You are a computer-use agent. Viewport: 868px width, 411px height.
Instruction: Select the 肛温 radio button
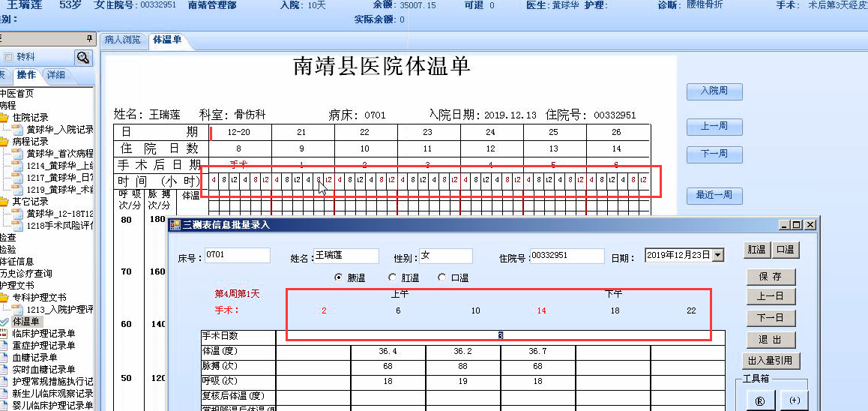coord(393,277)
